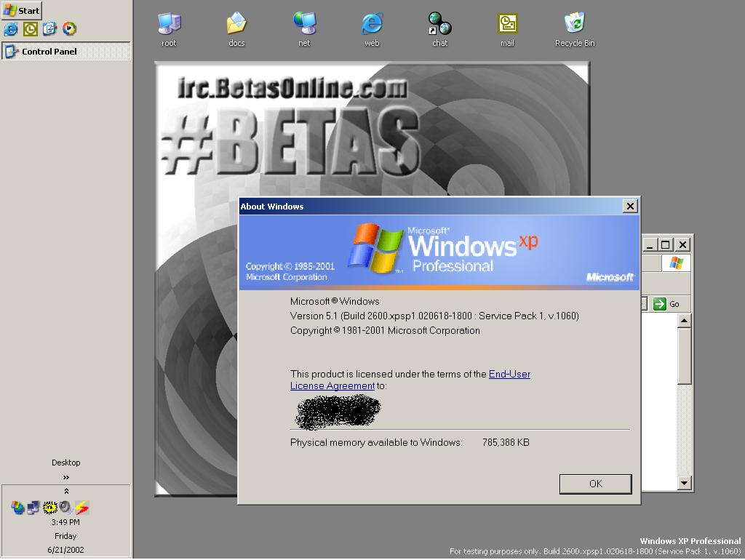Image resolution: width=745 pixels, height=560 pixels.
Task: Click Show Desktop icon in Quick Launch
Action: (x=49, y=29)
